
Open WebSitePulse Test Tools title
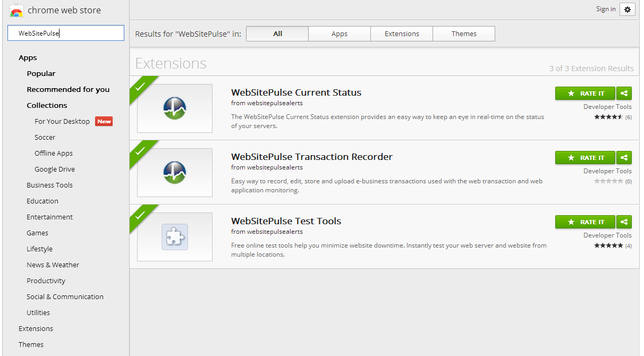(286, 221)
